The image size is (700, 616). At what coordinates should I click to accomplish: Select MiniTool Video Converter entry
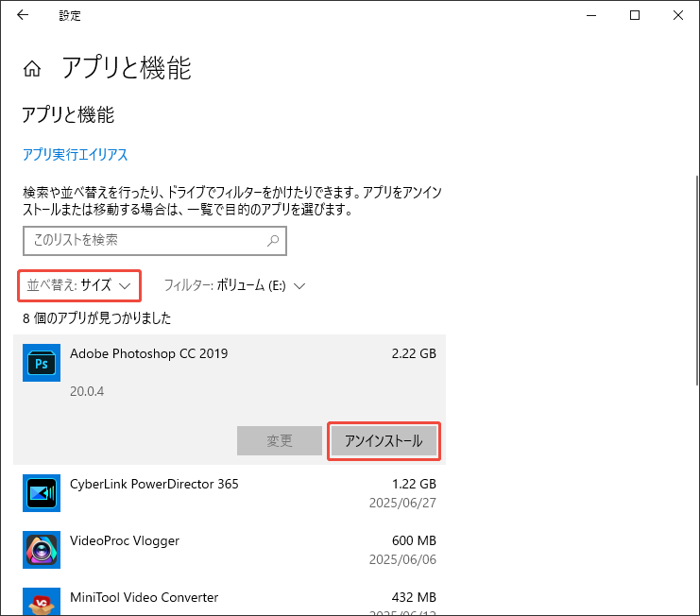click(230, 597)
